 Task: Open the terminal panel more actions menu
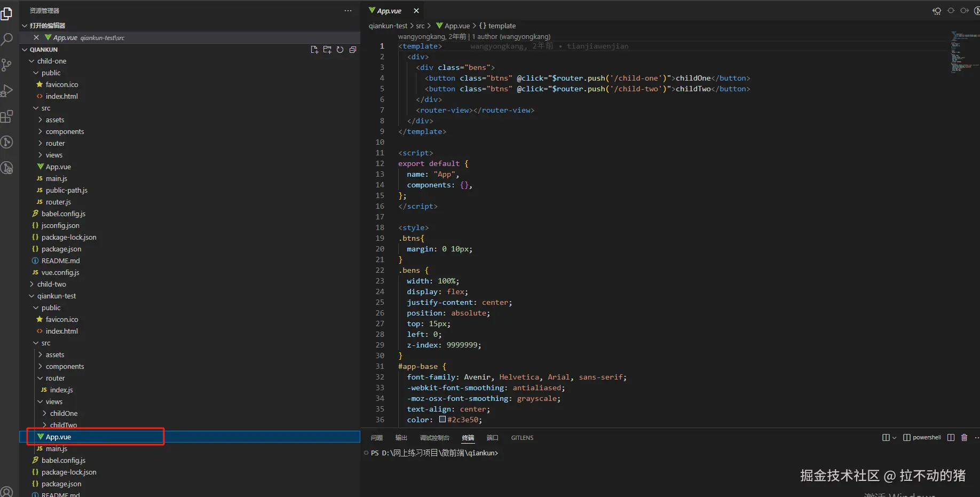pos(976,438)
